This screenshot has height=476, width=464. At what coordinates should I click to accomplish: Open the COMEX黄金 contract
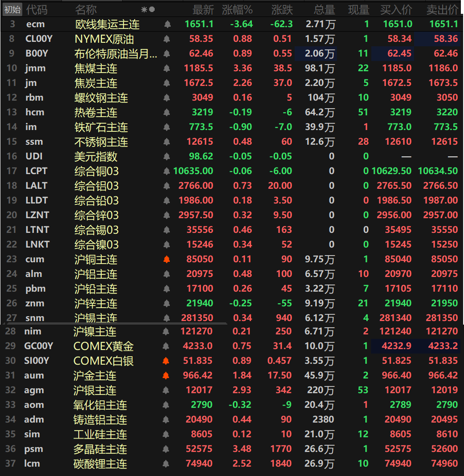point(103,346)
